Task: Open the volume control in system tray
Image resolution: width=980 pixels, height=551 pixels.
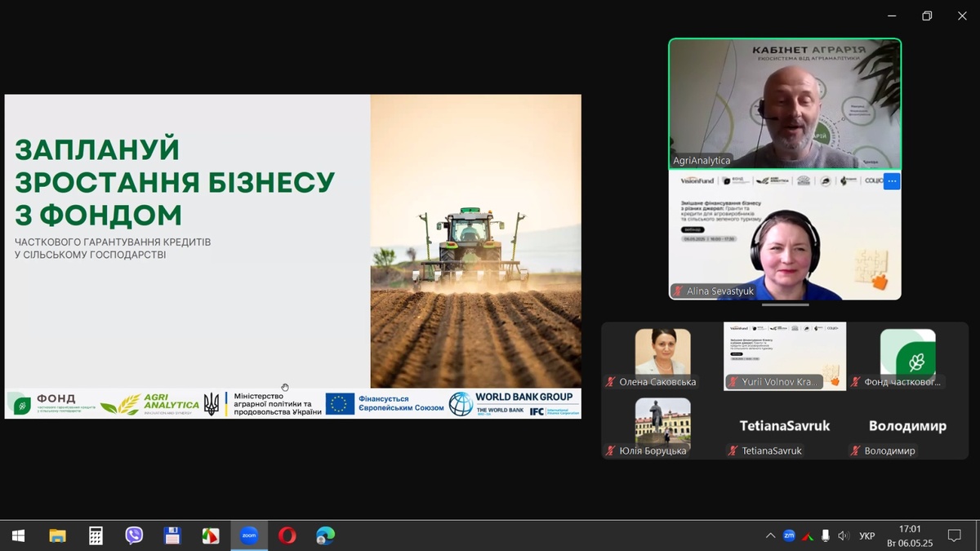Action: point(844,535)
